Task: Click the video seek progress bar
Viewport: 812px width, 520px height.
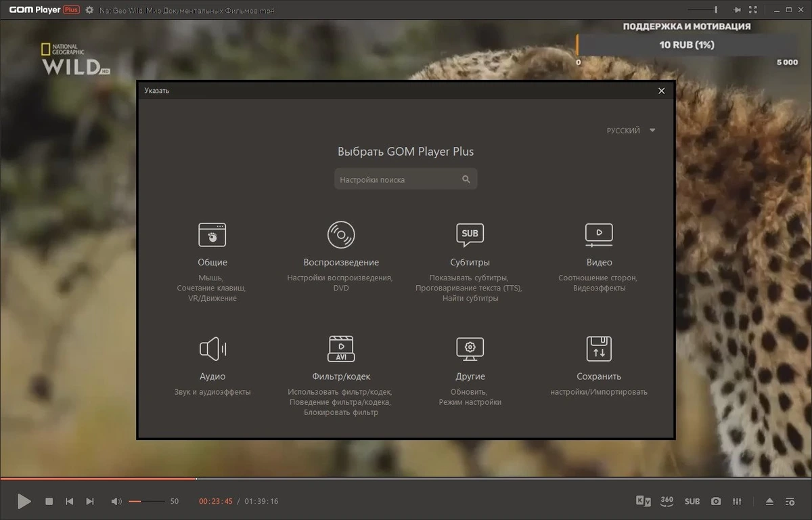Action: [x=406, y=479]
